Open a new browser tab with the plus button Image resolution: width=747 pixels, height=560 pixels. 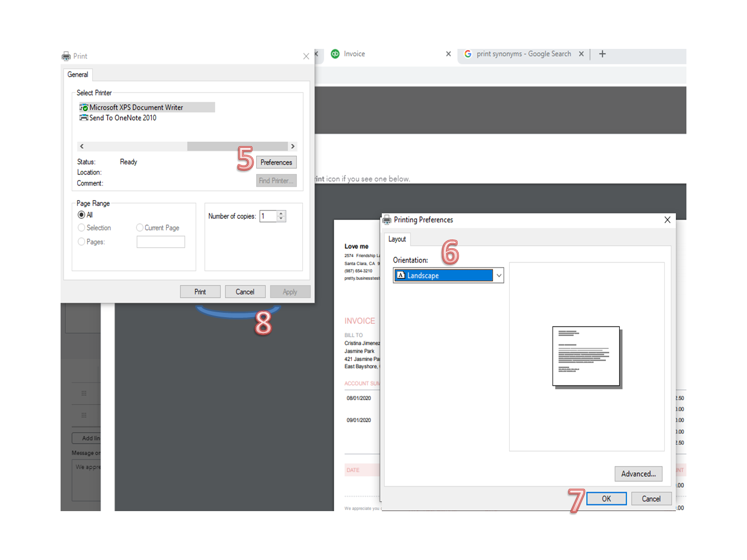pos(602,53)
